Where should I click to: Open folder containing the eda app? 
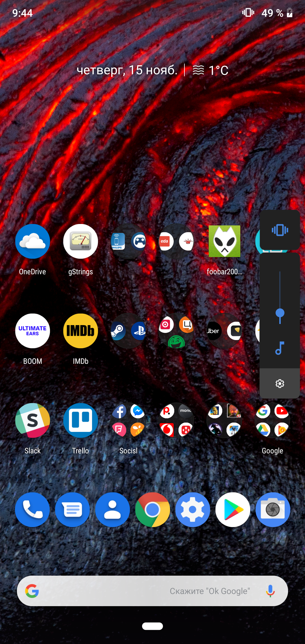click(177, 241)
